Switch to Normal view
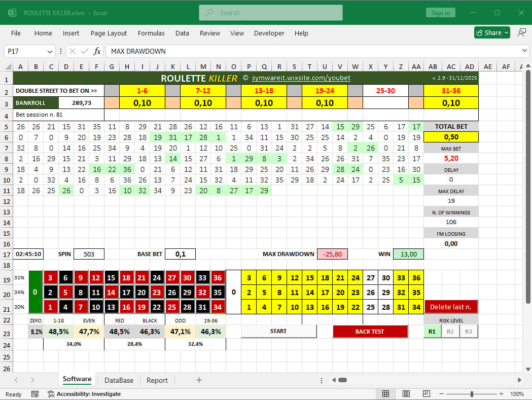Image resolution: width=532 pixels, height=400 pixels. 386,393
